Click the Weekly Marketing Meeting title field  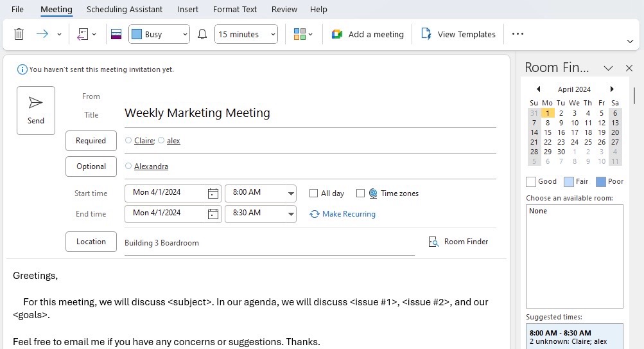(310, 113)
